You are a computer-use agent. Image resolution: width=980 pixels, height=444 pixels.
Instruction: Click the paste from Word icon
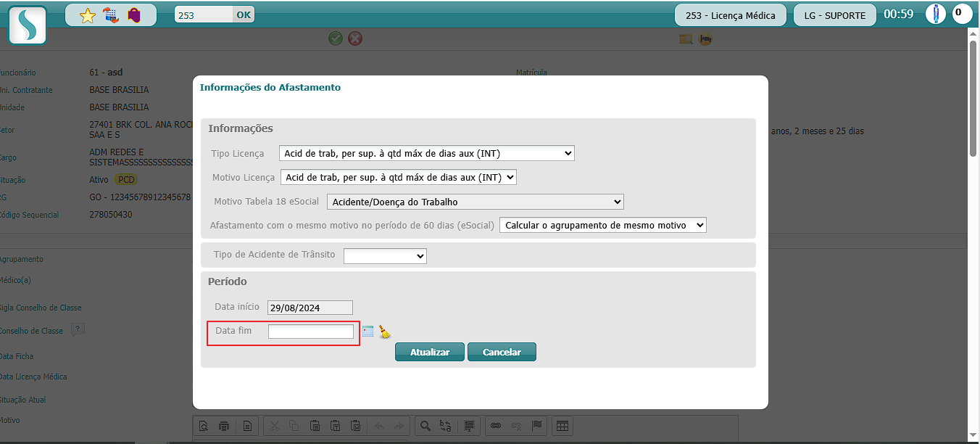point(355,426)
